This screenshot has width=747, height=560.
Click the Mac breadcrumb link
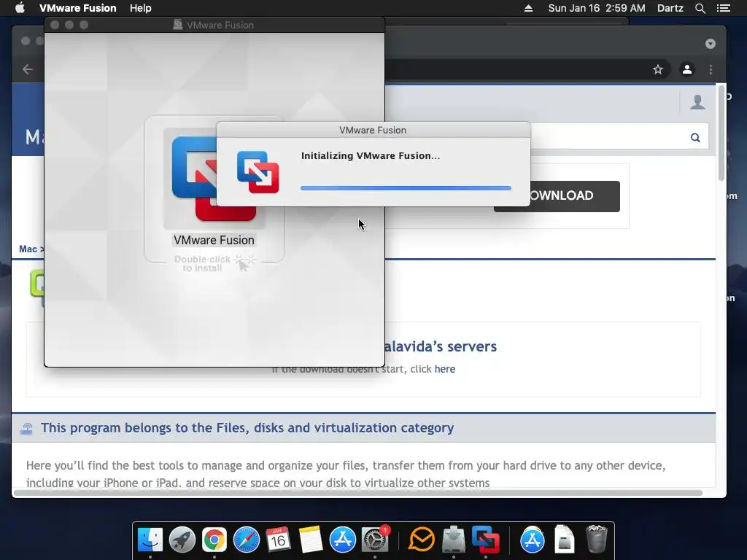coord(28,249)
